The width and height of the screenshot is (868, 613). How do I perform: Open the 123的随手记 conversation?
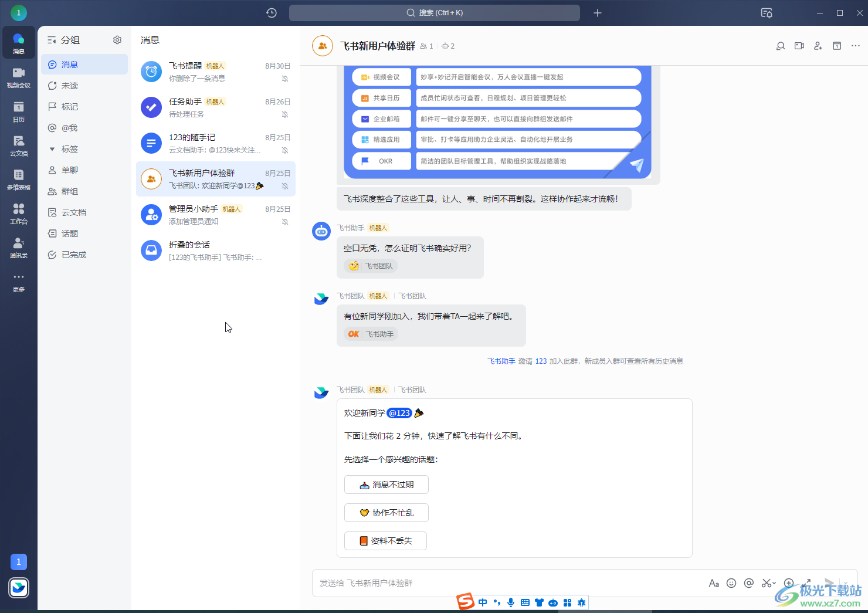(x=216, y=143)
